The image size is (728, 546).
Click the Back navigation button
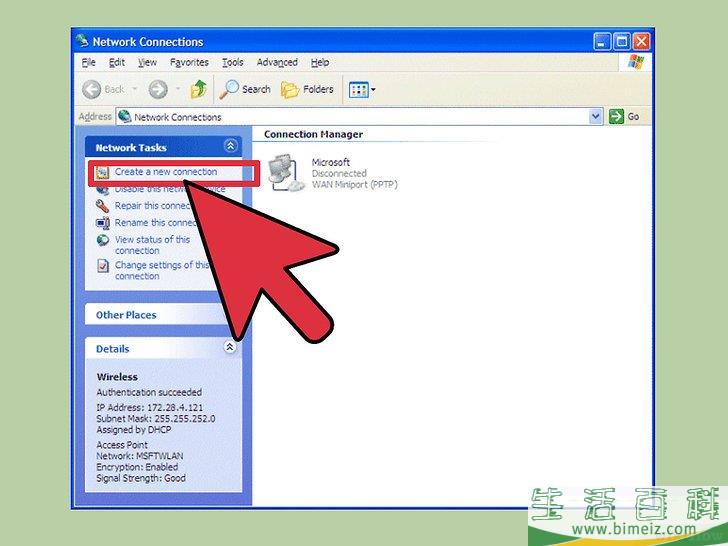[103, 89]
